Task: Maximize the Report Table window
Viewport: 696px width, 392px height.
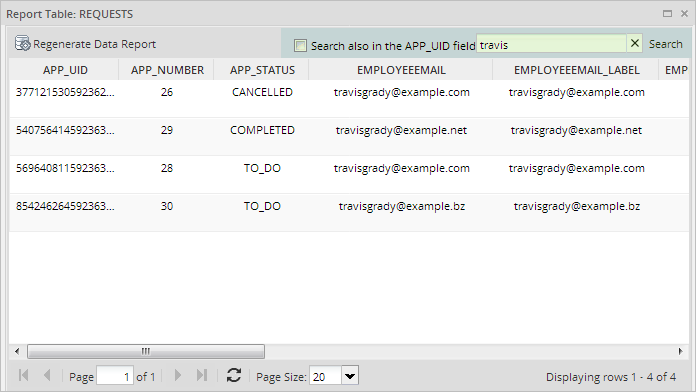Action: tap(667, 14)
